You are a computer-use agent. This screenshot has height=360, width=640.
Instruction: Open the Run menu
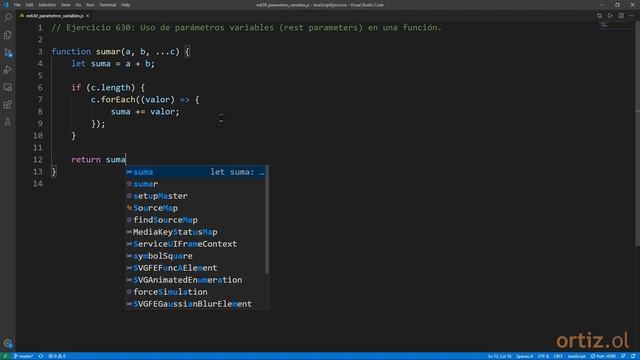90,5
